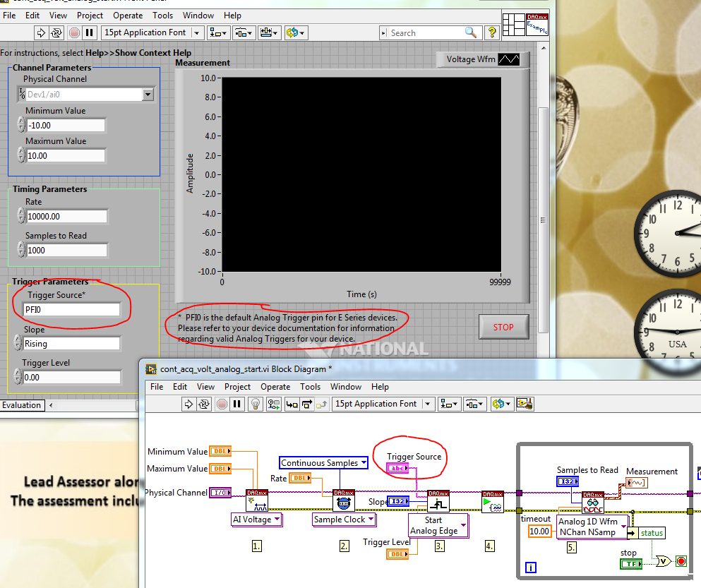Click Abort Execution in Block Diagram toolbar

222,404
